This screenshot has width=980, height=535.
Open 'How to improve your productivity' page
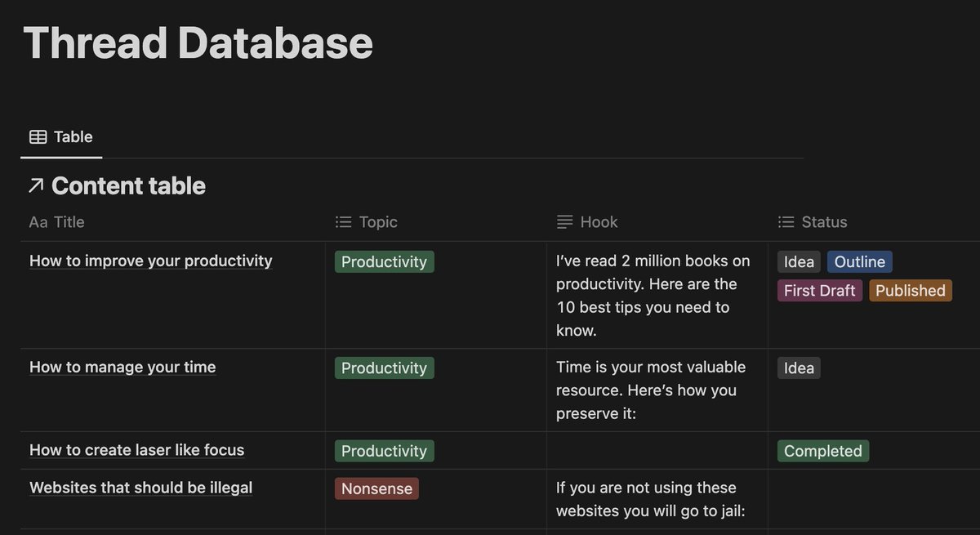click(151, 261)
